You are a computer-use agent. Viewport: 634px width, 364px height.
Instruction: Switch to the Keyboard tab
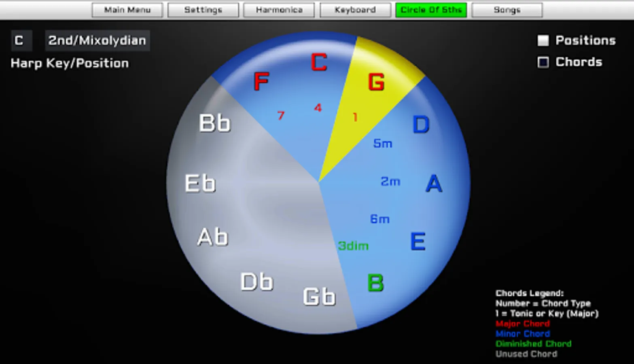coord(355,10)
